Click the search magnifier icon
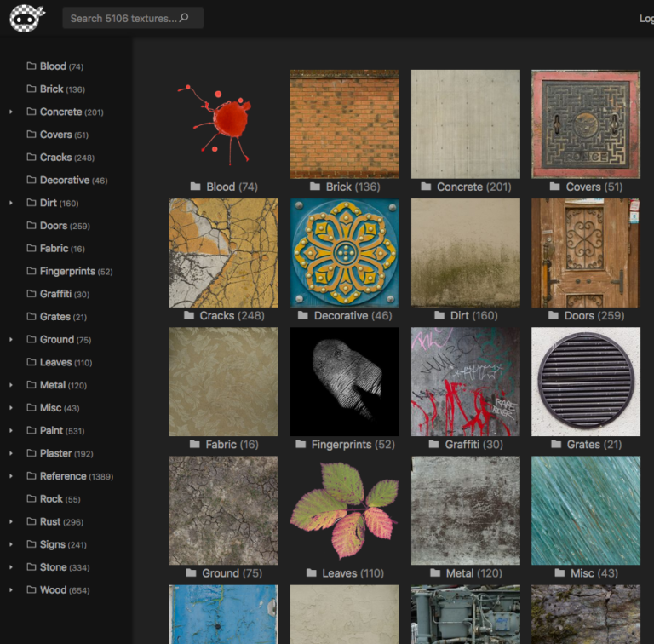The image size is (654, 644). click(x=184, y=18)
